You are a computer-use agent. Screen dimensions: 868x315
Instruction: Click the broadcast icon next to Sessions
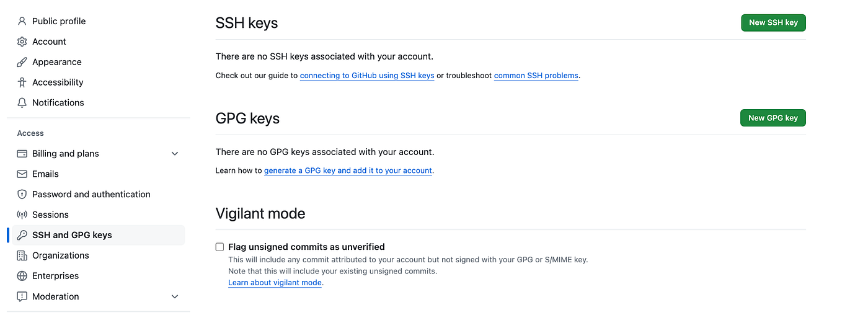[22, 215]
